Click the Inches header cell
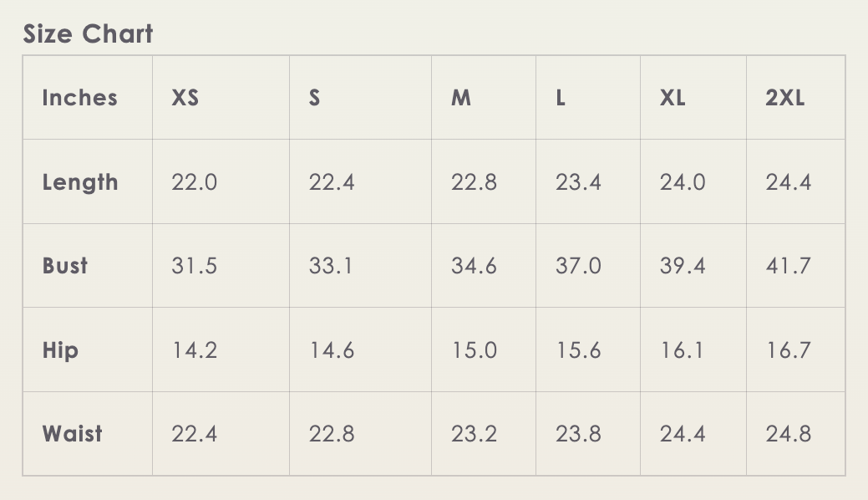Viewport: 868px width, 500px height. coord(79,98)
